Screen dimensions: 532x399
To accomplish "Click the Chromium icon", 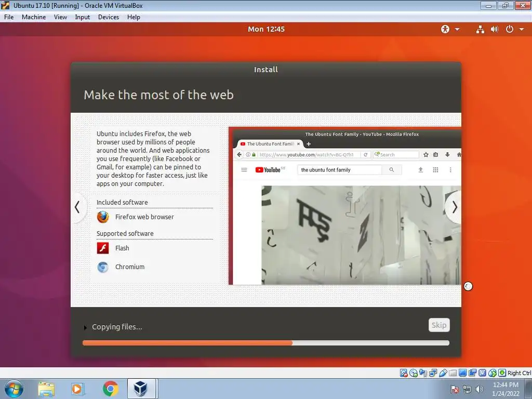I will tap(103, 267).
